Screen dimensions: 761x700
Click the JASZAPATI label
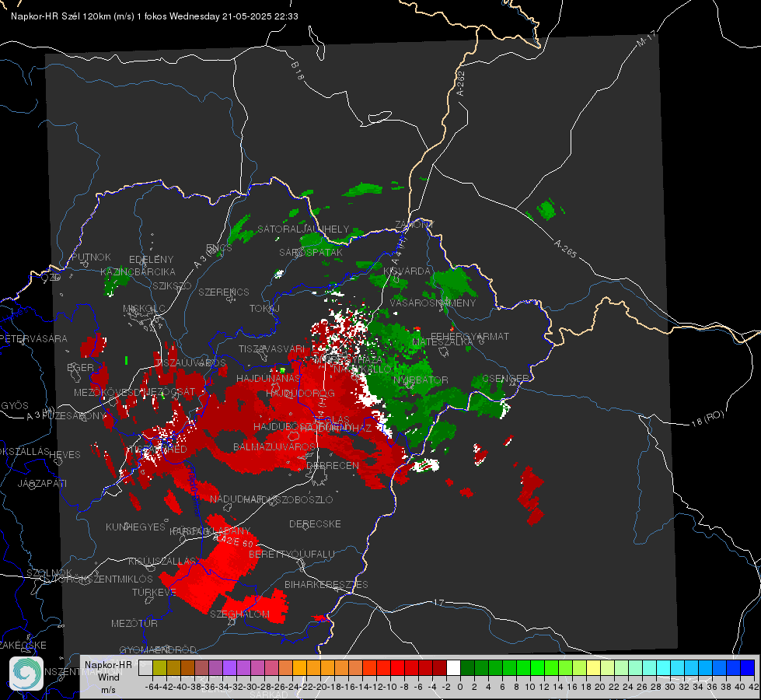click(x=42, y=483)
